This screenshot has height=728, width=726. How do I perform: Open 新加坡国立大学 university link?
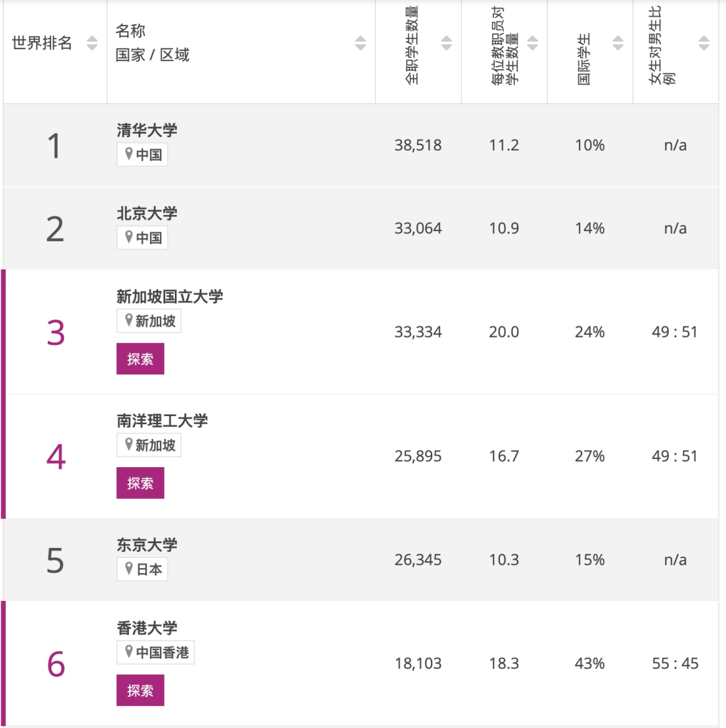(x=169, y=296)
